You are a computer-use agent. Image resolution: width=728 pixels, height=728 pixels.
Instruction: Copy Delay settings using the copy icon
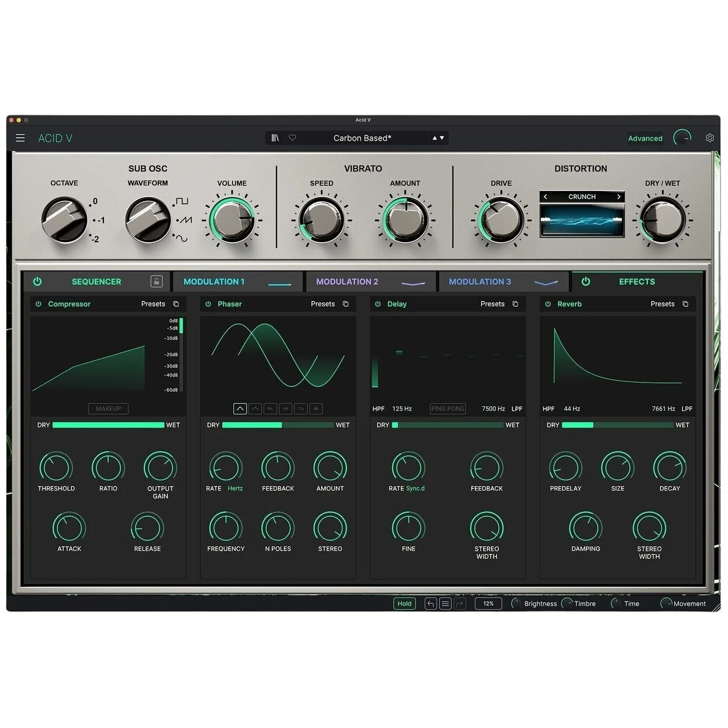(x=515, y=304)
